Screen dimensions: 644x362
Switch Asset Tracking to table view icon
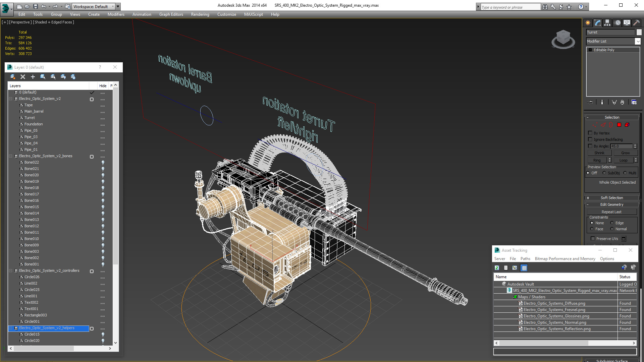pos(524,268)
